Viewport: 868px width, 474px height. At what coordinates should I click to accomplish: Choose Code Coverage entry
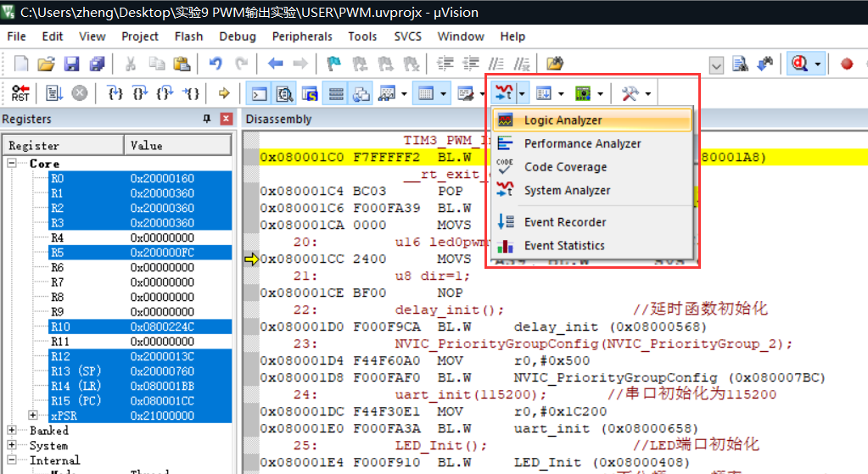click(x=592, y=167)
